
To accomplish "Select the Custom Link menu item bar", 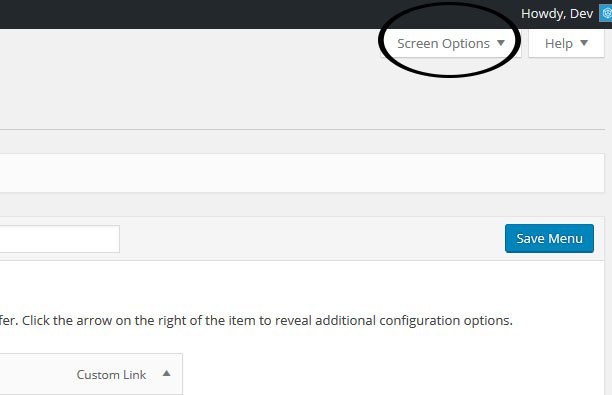I will (x=91, y=374).
